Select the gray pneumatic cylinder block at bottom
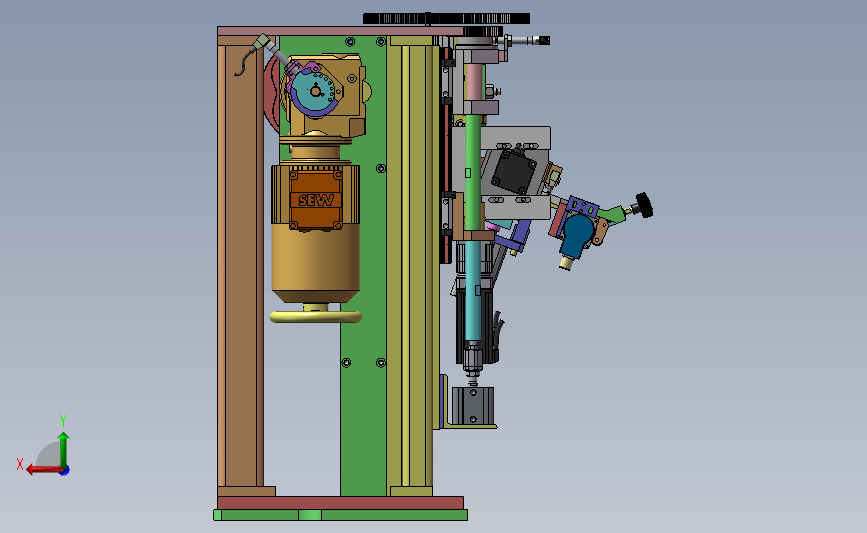 pos(473,405)
